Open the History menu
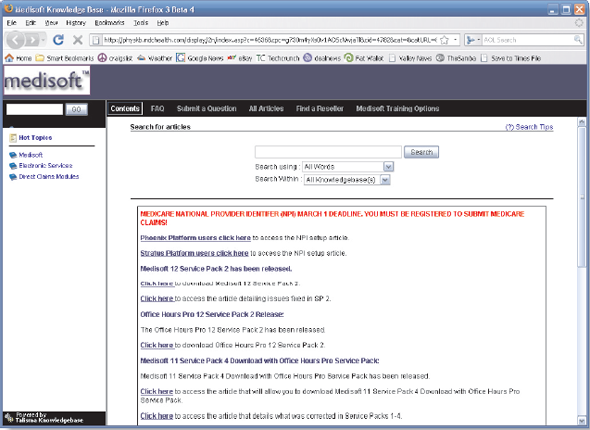The image size is (590, 430). point(76,23)
